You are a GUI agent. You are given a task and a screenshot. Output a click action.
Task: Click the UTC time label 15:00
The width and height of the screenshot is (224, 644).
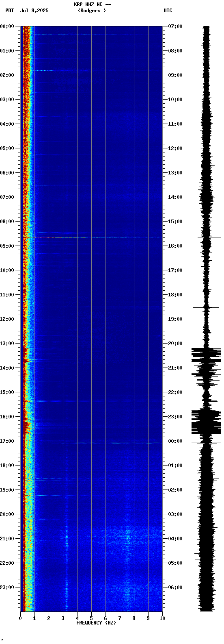coord(175,222)
